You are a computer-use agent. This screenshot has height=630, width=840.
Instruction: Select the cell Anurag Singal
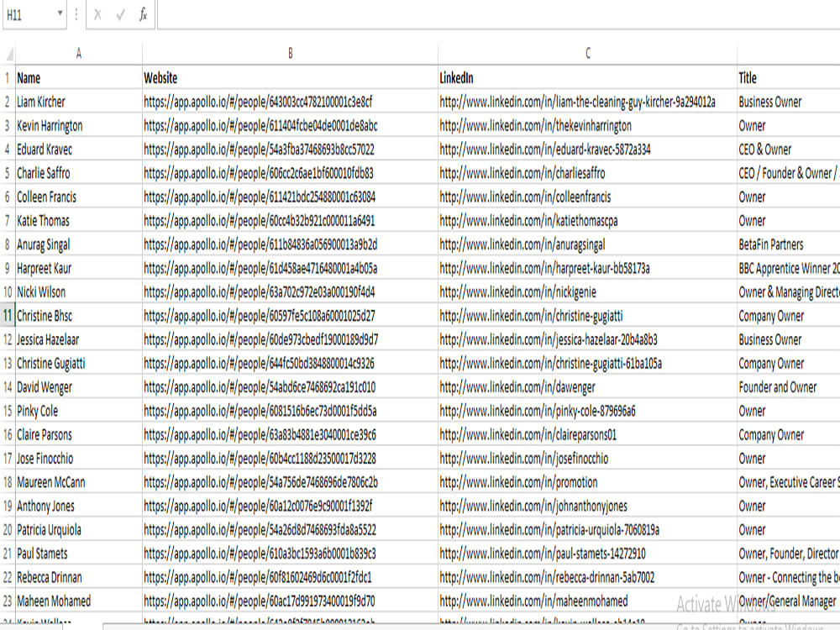tap(79, 244)
